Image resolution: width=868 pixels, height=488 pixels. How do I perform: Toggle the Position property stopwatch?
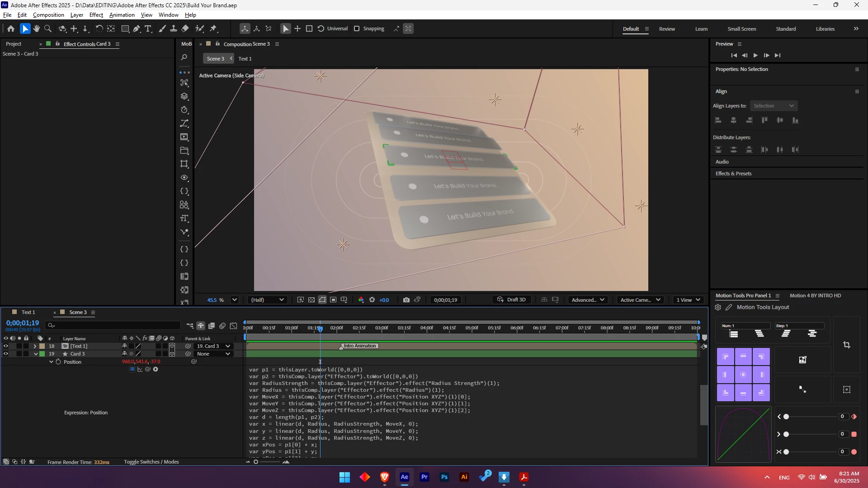click(x=58, y=362)
